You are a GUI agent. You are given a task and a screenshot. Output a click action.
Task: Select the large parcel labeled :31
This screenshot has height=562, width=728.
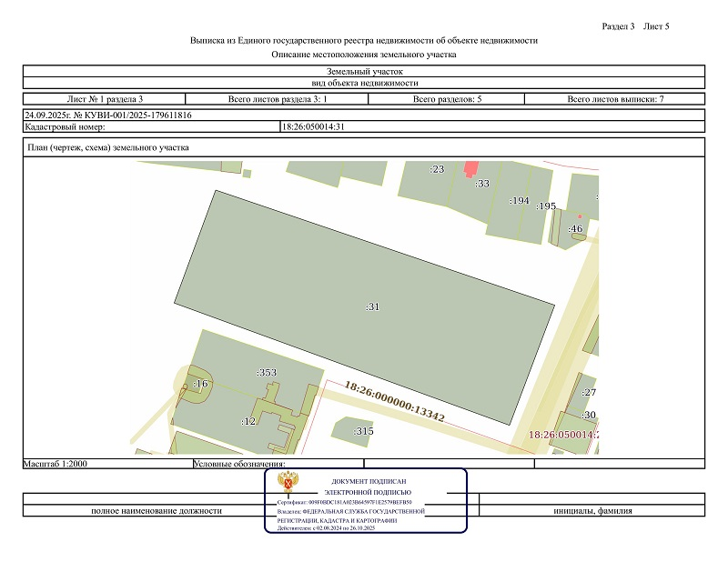point(372,306)
